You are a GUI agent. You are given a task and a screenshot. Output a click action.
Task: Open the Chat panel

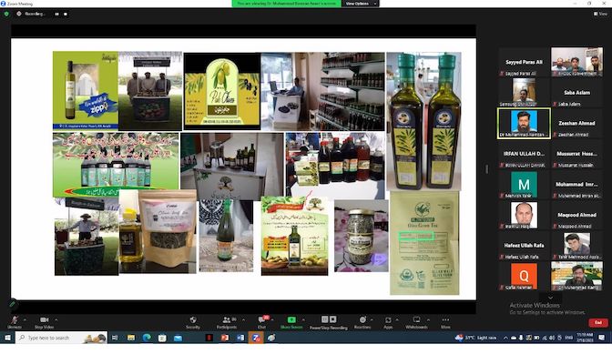click(x=261, y=320)
